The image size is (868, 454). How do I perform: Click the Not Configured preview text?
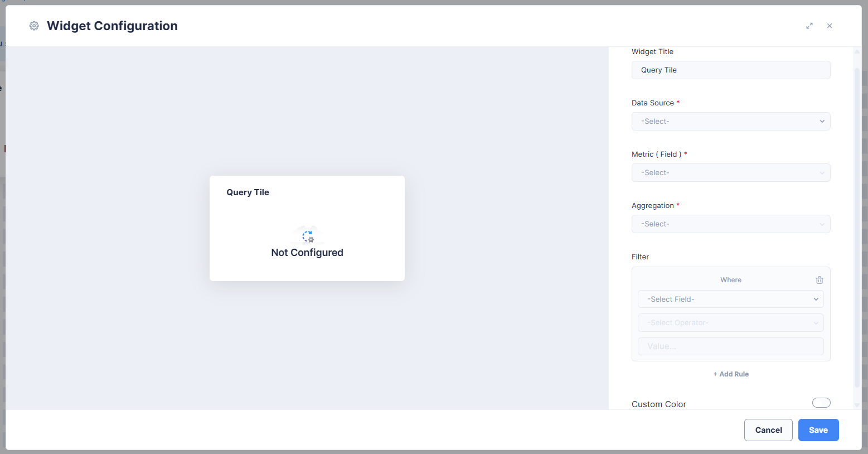pyautogui.click(x=307, y=253)
